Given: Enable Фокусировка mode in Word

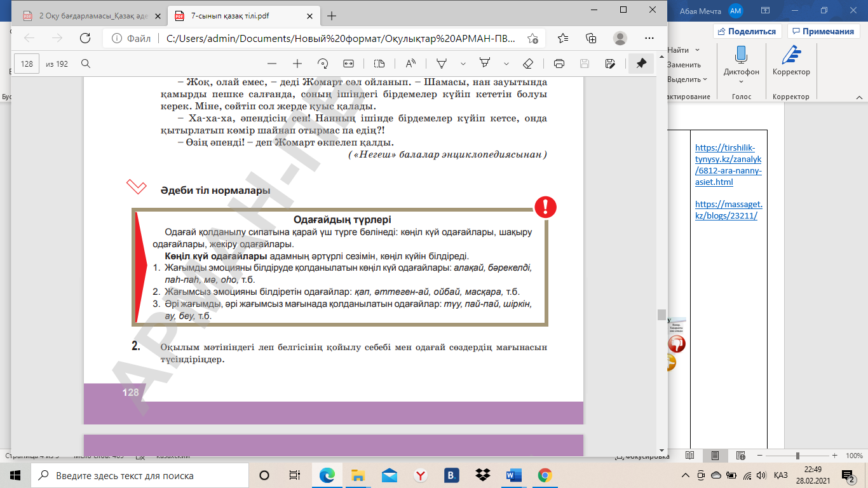Looking at the screenshot, I should (642, 456).
